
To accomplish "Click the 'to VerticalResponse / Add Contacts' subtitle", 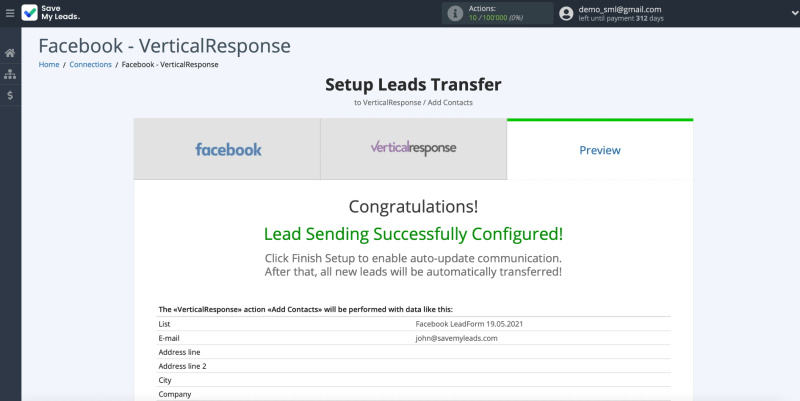I will 413,103.
